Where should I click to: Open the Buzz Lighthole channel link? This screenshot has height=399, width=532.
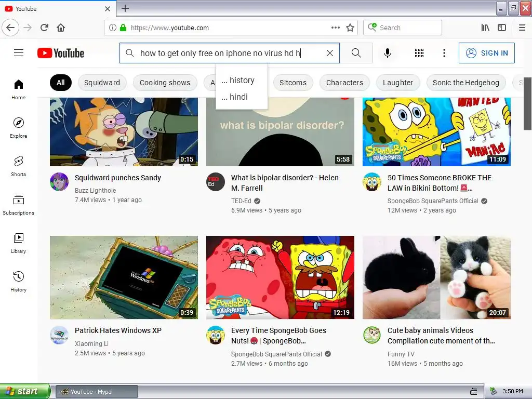point(96,191)
